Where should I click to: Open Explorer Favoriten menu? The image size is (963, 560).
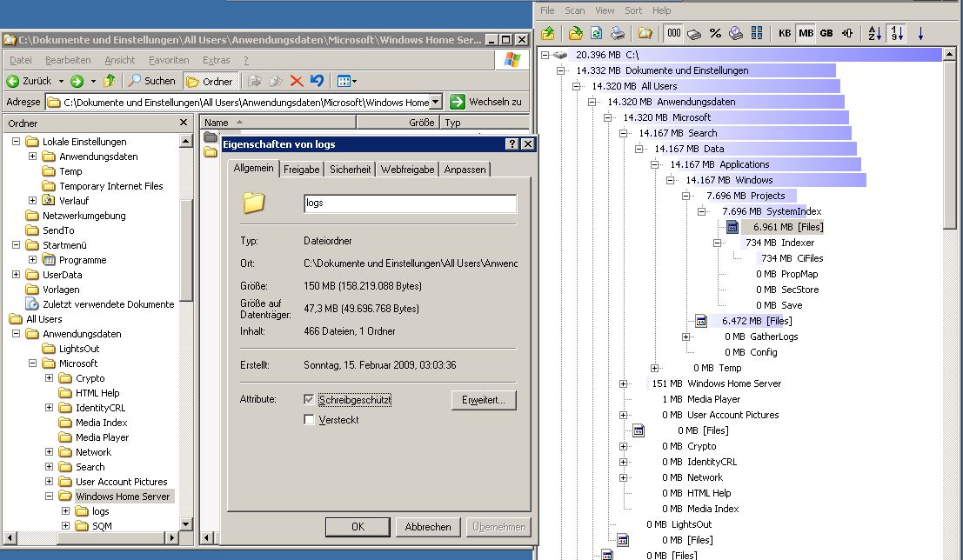click(169, 60)
